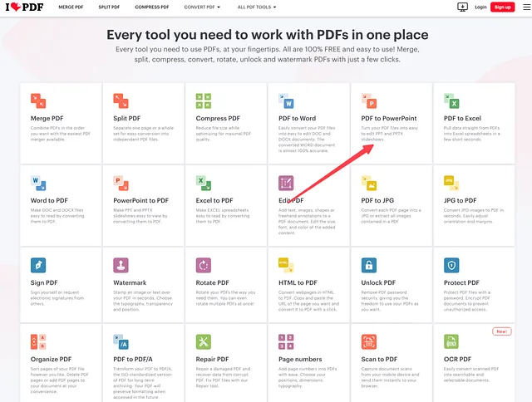Click the OCR PDF icon
This screenshot has width=532, height=402.
click(451, 341)
